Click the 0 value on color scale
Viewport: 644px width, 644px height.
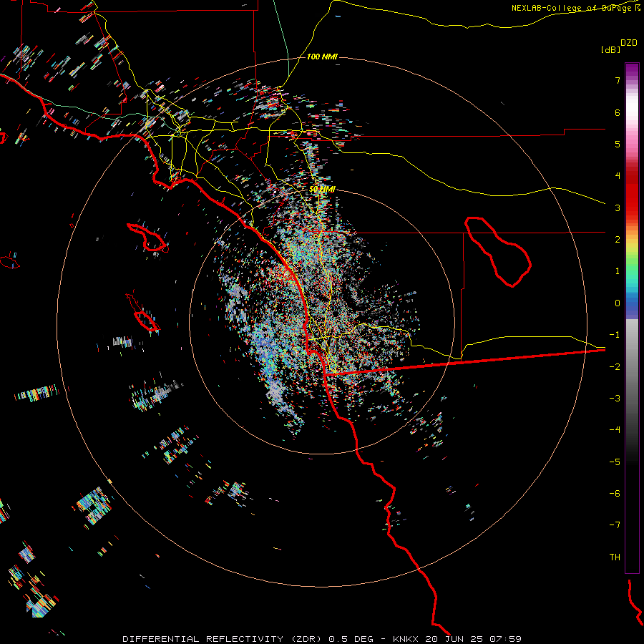click(618, 303)
